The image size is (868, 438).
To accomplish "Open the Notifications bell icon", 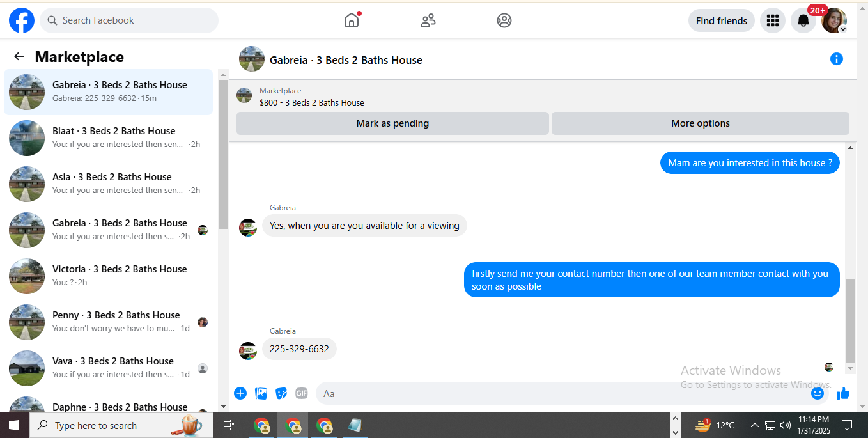I will pos(803,20).
